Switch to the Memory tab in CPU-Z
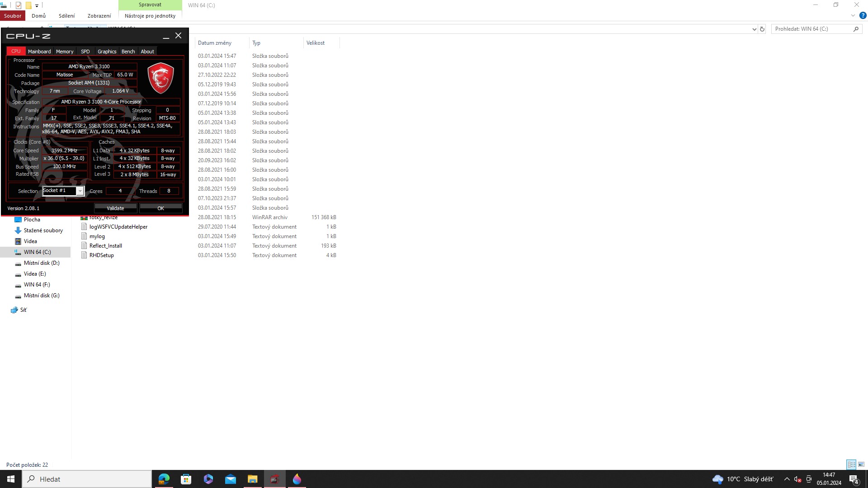Screen dimensions: 868x488 [x=65, y=52]
